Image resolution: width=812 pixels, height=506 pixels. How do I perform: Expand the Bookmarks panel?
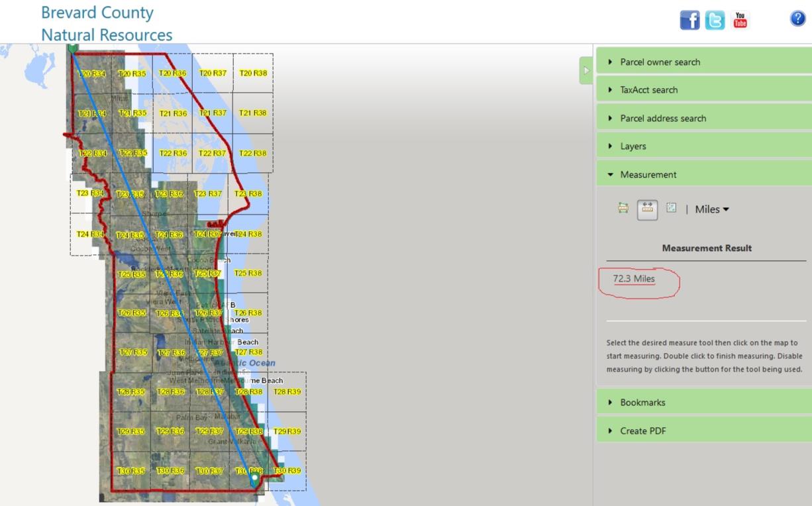point(704,402)
